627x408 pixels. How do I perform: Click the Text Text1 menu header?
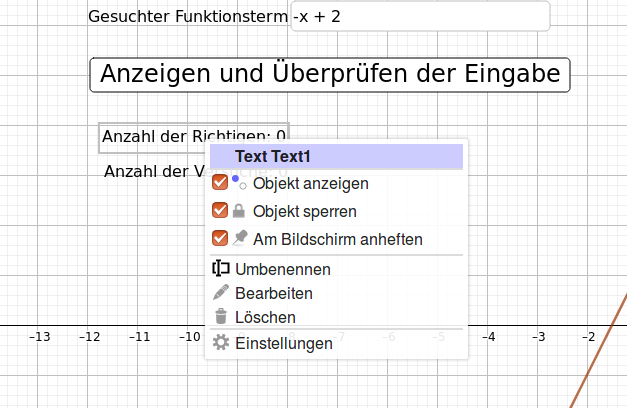(x=336, y=156)
